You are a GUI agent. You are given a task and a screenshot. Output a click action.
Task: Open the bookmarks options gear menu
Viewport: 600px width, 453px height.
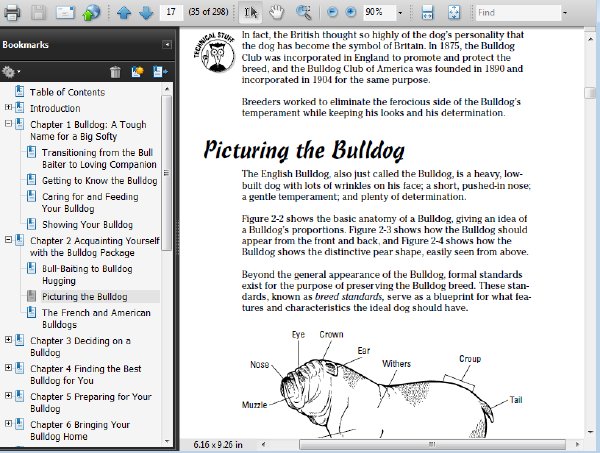[x=10, y=72]
